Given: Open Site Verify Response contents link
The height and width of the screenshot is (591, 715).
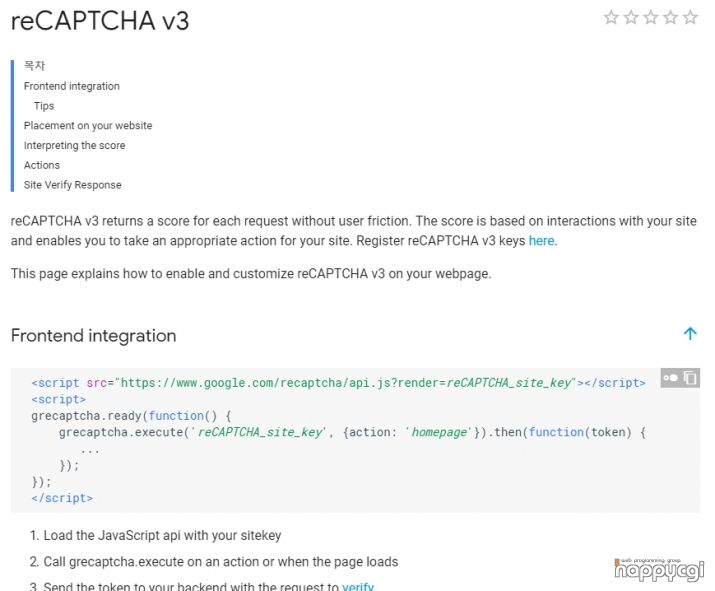Looking at the screenshot, I should pyautogui.click(x=73, y=185).
